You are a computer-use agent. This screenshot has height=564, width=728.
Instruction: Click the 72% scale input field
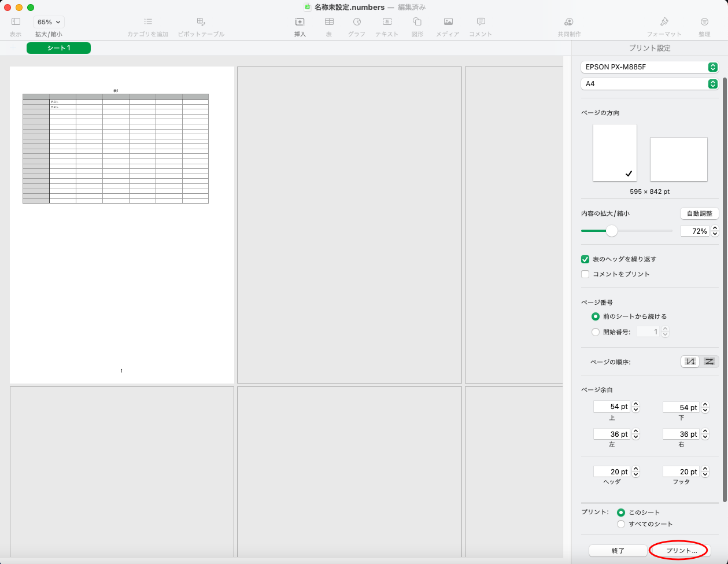(x=695, y=231)
